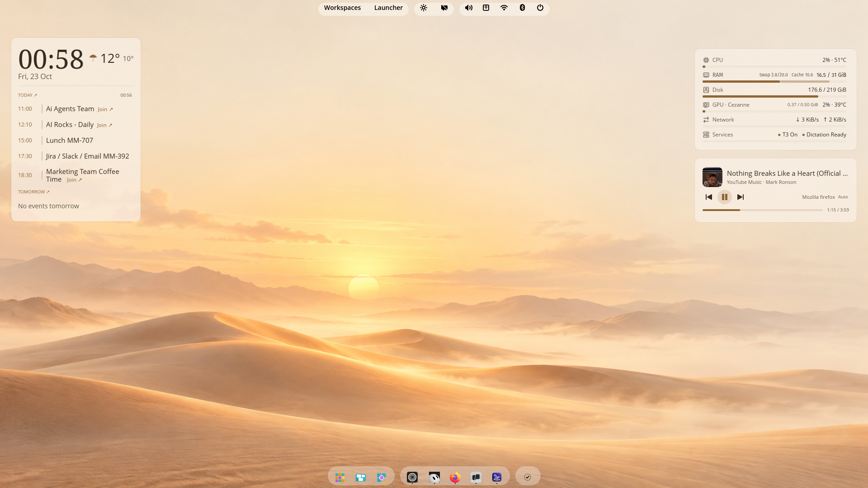Image resolution: width=868 pixels, height=488 pixels.
Task: Open the blue bird dock app
Action: [x=497, y=477]
